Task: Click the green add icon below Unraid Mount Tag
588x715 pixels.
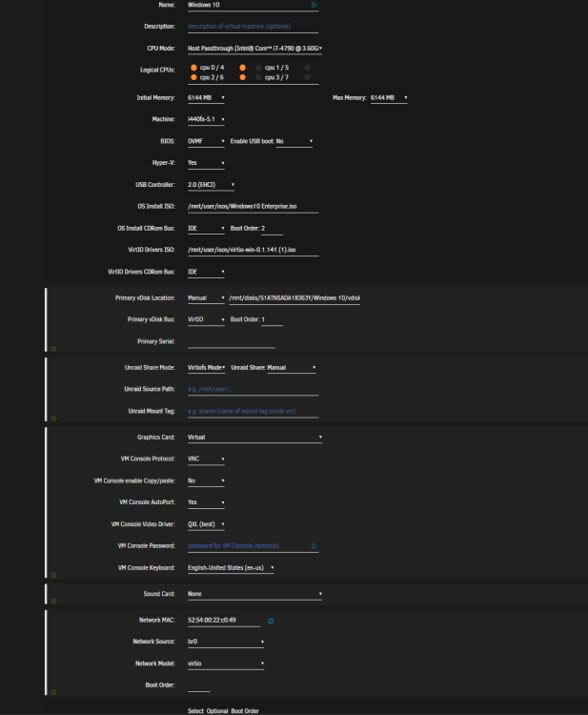Action: pyautogui.click(x=53, y=419)
